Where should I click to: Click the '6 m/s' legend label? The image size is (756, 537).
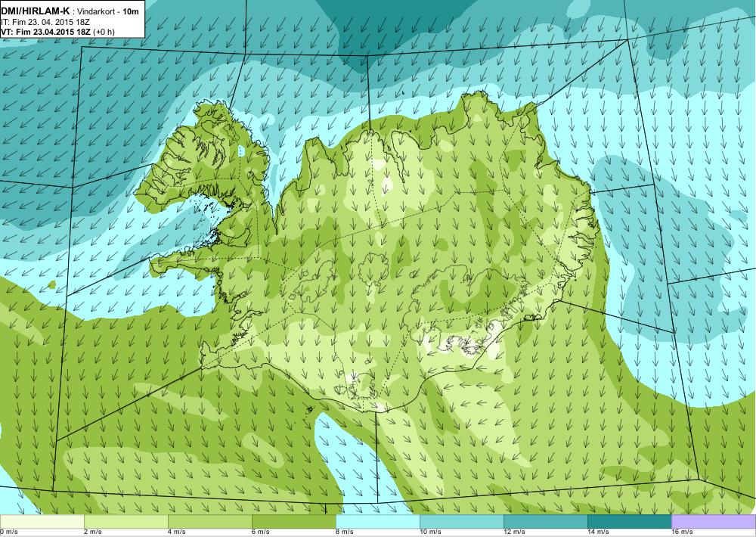(261, 532)
